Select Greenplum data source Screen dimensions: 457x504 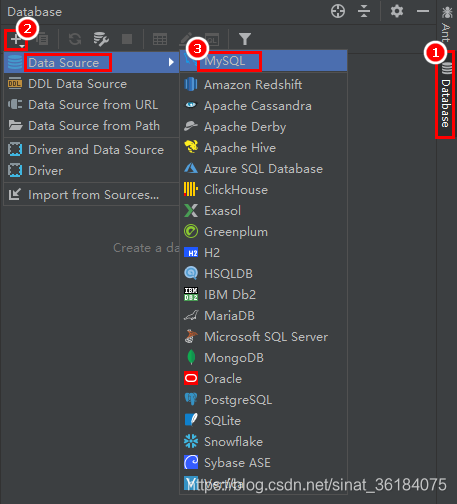point(263,232)
